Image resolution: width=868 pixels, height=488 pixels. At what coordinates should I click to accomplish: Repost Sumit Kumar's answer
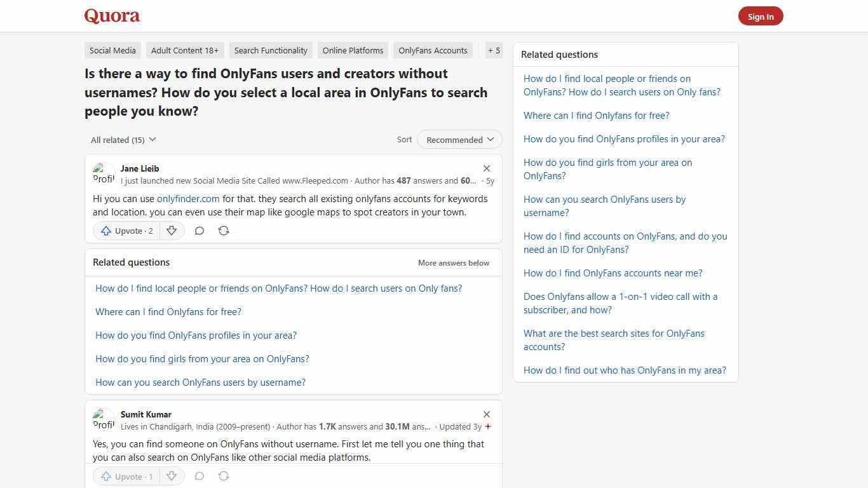click(x=223, y=476)
